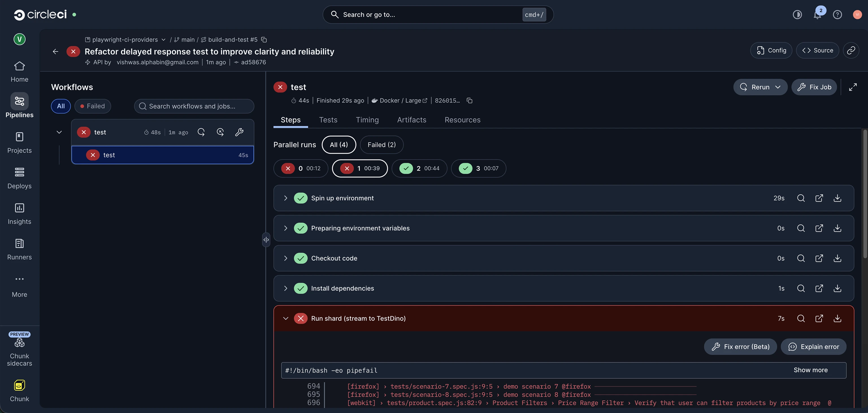
Task: Expand job view to full screen
Action: click(852, 87)
